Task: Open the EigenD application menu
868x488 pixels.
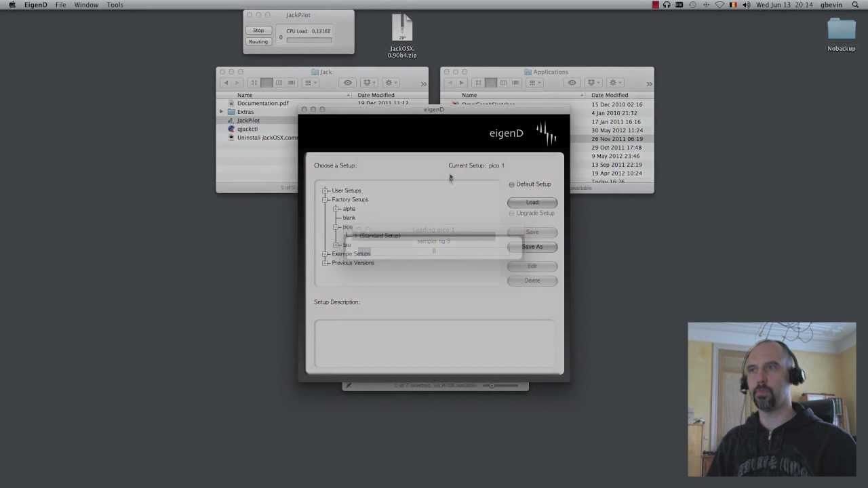Action: click(36, 5)
